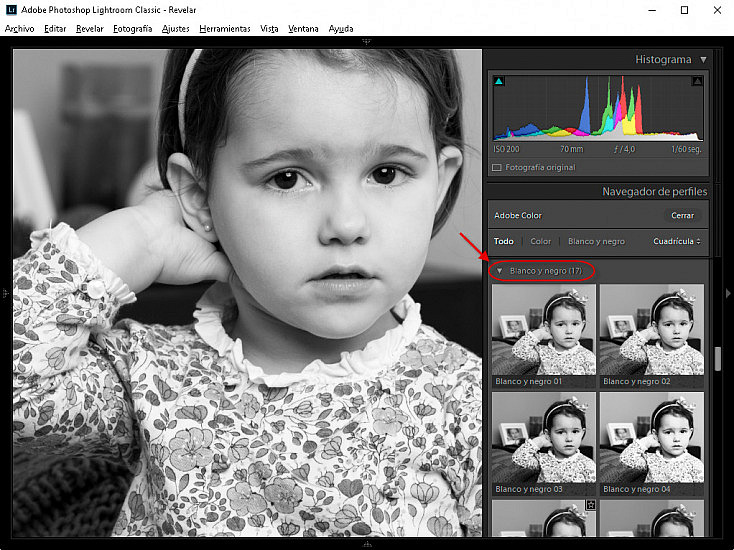Click the 70 mm focal length text
Viewport: 734px width, 550px height.
[x=572, y=149]
